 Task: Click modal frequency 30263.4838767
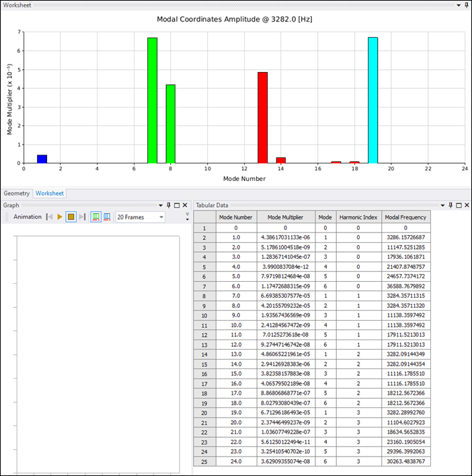click(406, 461)
